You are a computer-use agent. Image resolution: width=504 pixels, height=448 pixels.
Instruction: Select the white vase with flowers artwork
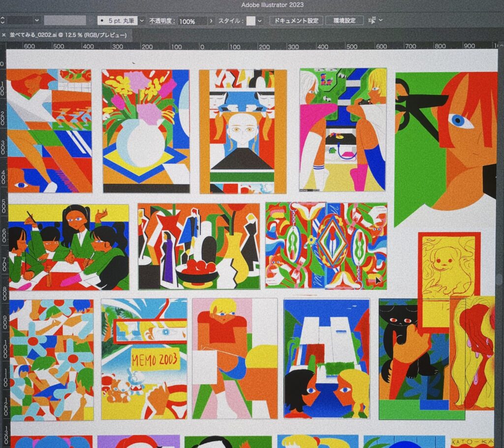(x=146, y=131)
